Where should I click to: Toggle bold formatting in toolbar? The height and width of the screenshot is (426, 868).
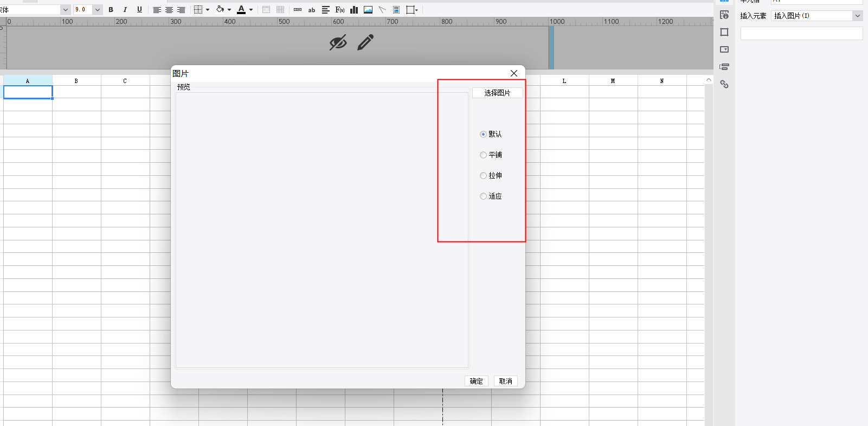pyautogui.click(x=111, y=10)
